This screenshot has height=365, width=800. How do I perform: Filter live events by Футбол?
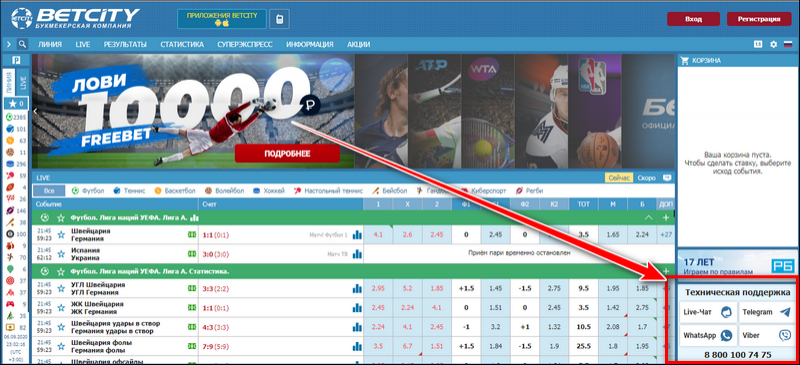[x=88, y=191]
